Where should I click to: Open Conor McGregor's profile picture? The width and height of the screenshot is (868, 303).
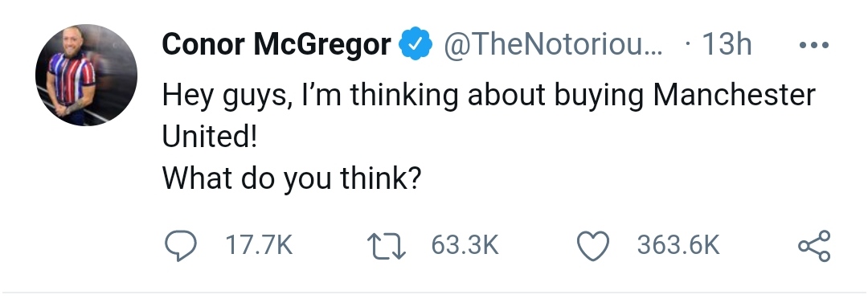tap(86, 75)
